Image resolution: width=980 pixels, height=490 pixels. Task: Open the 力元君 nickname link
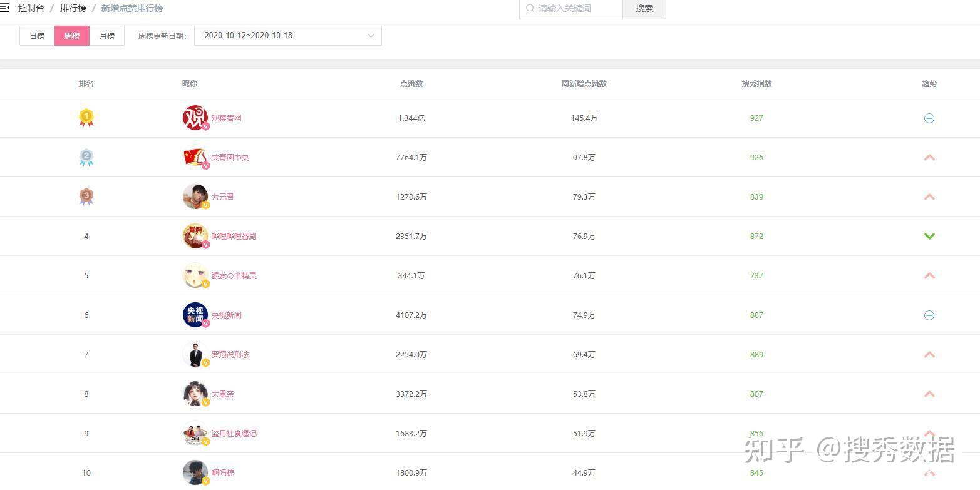tap(222, 197)
